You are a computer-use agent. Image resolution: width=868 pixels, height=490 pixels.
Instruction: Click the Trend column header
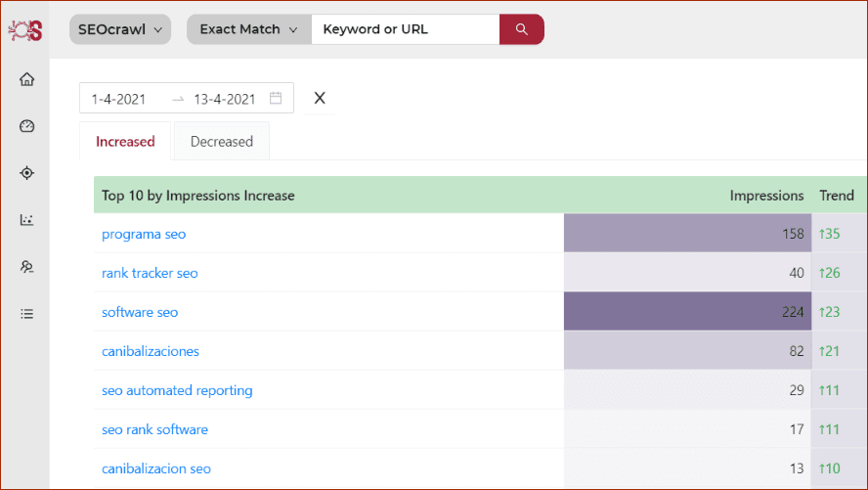point(837,196)
